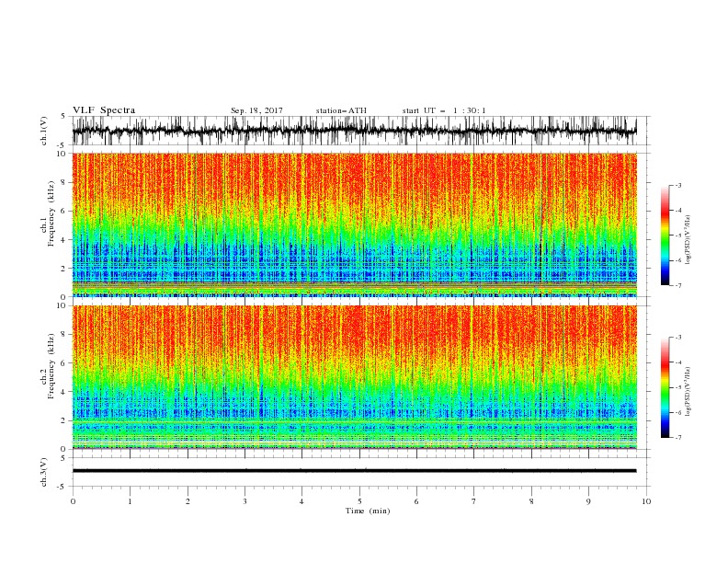
Task: Click the "10" kHz tick on ch.1 frequency axis
Action: (61, 154)
